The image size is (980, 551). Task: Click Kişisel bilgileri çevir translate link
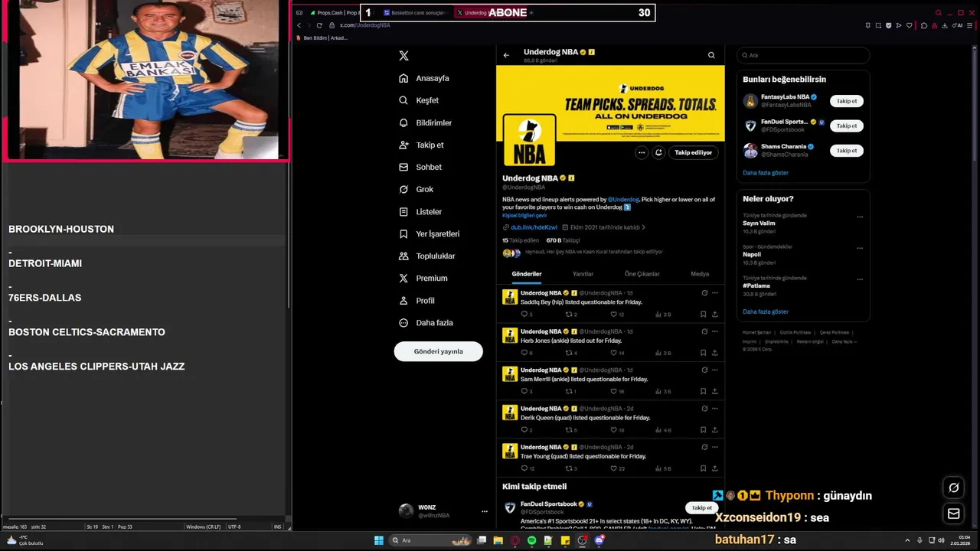point(524,215)
